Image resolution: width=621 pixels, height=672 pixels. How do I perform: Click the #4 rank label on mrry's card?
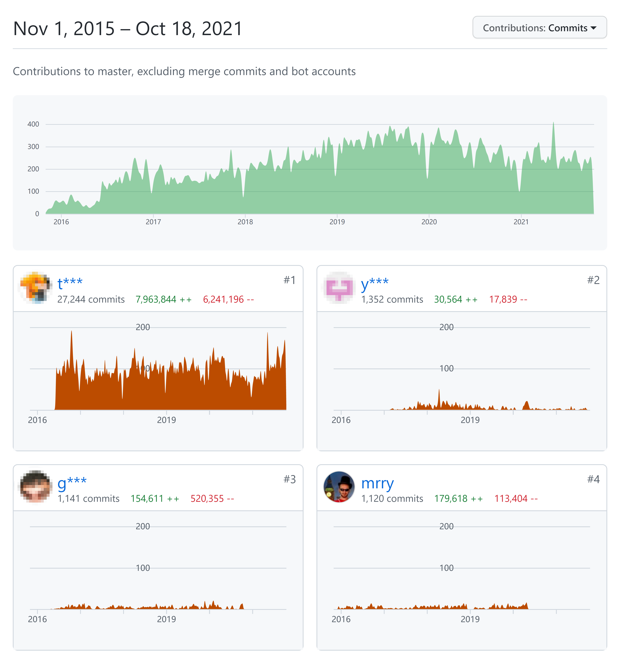click(593, 479)
